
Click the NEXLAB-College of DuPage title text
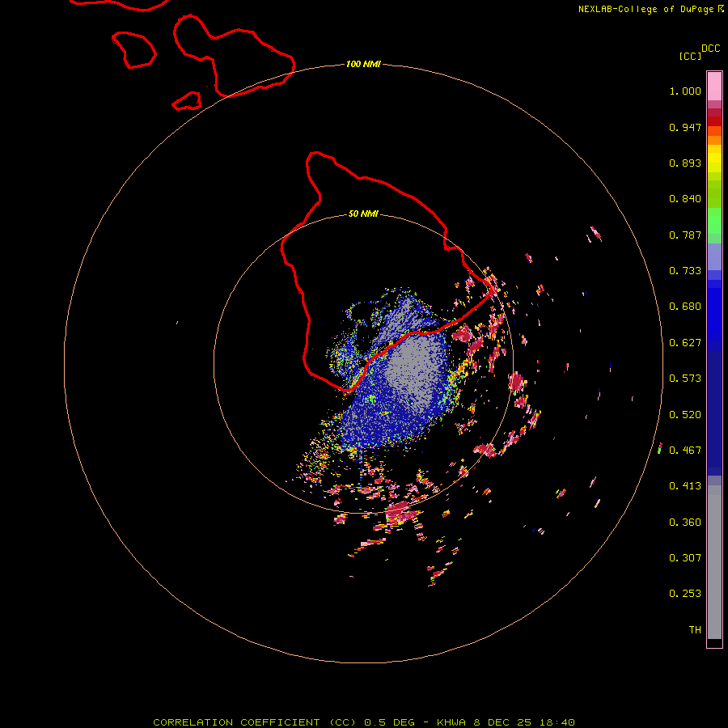click(645, 9)
